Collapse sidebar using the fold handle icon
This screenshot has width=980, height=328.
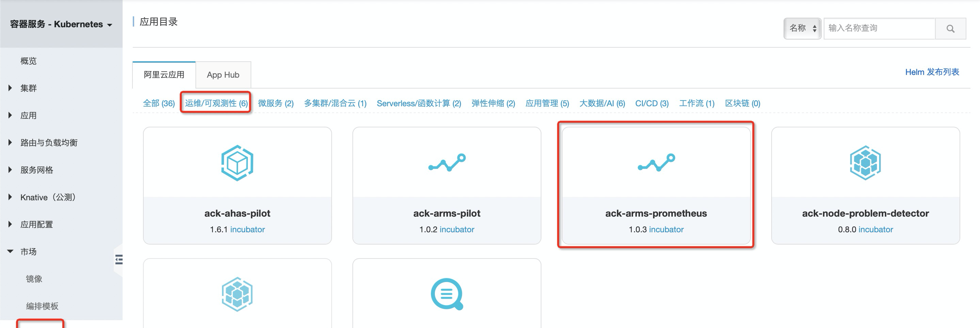tap(119, 260)
